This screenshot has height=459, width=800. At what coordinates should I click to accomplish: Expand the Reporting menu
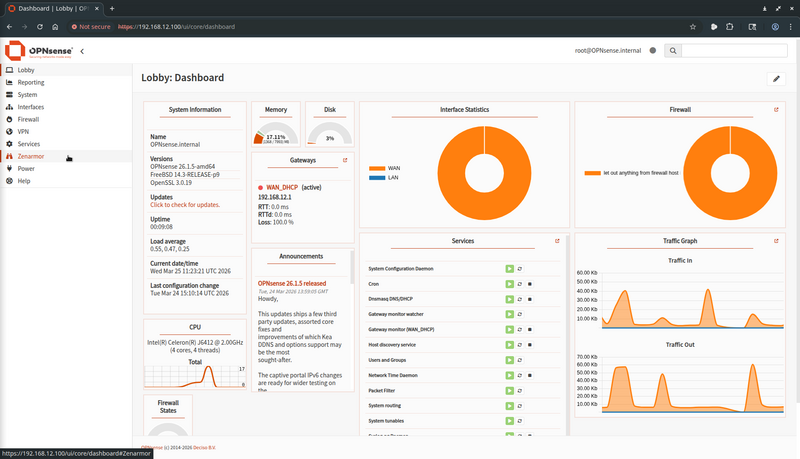66,82
